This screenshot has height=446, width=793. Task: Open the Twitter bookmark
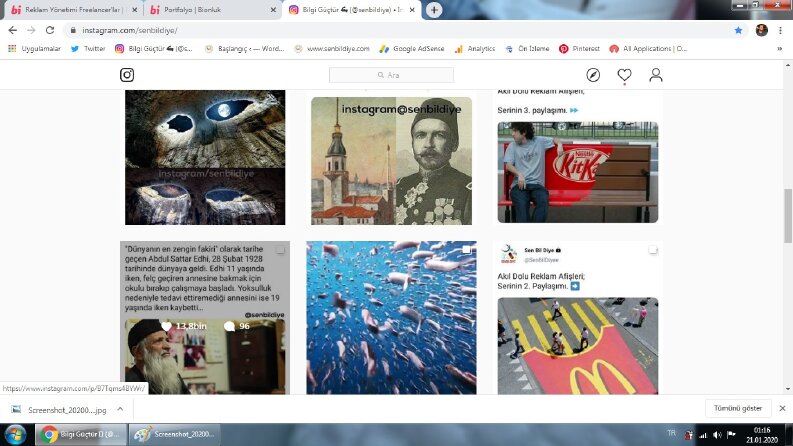click(88, 49)
